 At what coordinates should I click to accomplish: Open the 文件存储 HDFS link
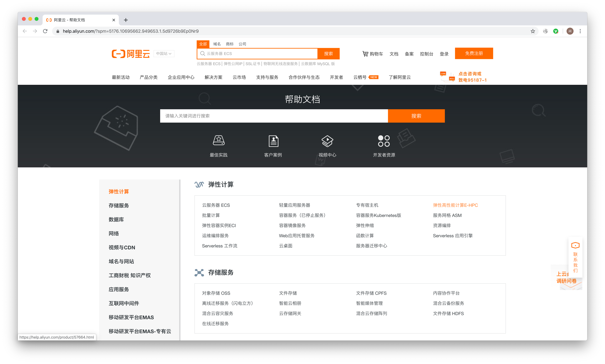448,313
